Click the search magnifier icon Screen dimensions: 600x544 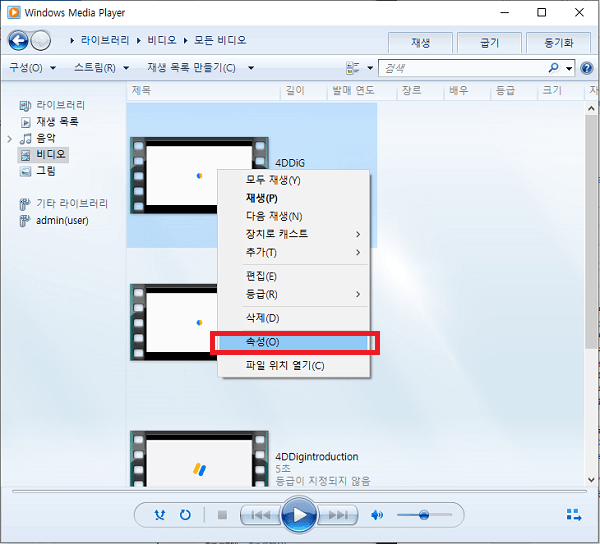pyautogui.click(x=553, y=68)
